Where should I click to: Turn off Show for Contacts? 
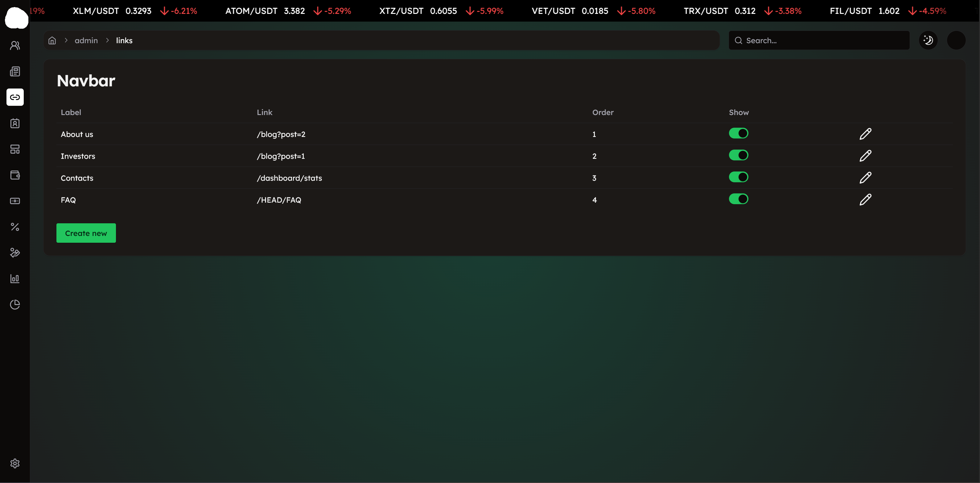click(739, 177)
